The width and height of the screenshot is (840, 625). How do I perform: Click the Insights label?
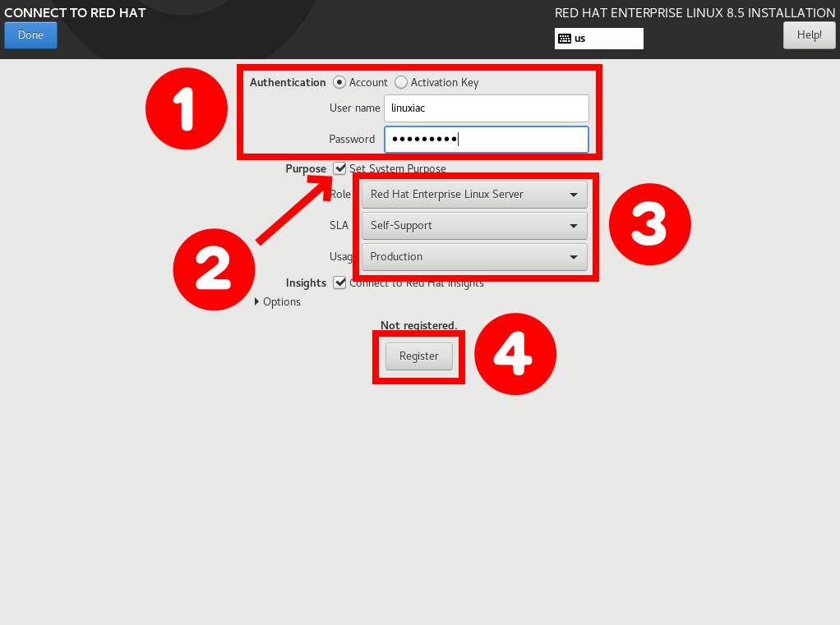(306, 283)
